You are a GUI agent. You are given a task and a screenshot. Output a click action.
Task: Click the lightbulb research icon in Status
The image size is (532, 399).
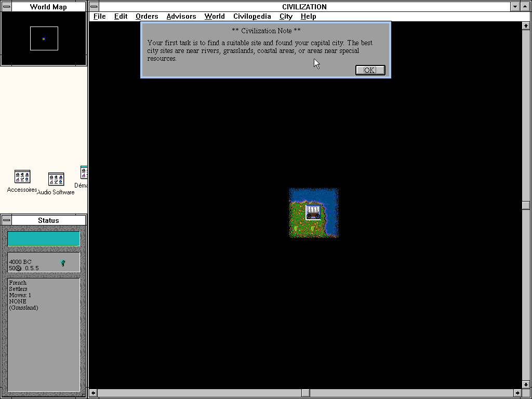click(x=63, y=263)
